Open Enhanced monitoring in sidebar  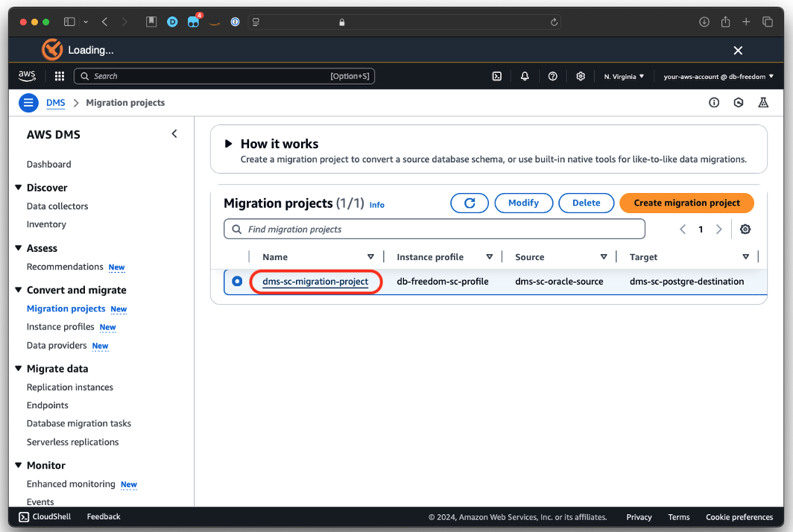tap(71, 484)
